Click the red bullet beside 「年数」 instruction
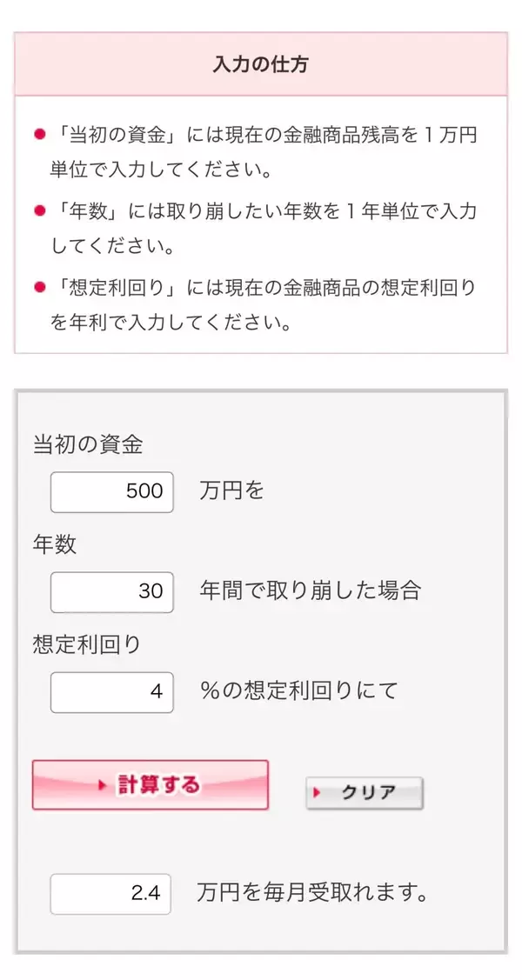 [38, 211]
